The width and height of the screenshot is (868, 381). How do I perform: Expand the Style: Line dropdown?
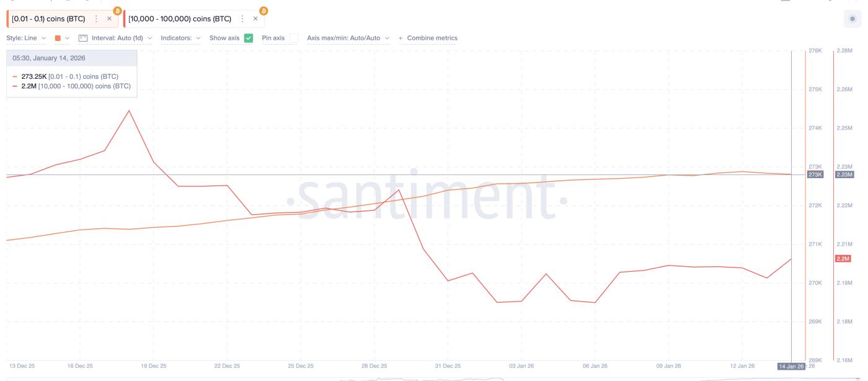[26, 38]
